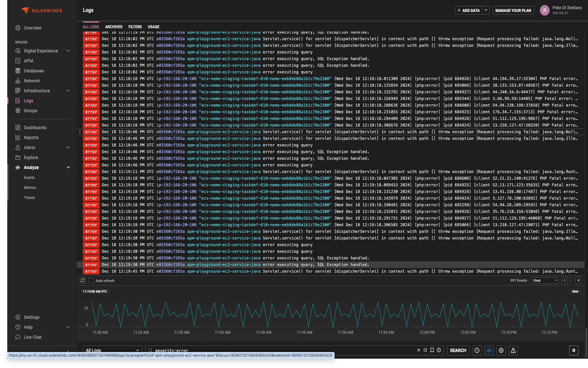Switch to the Archives tab

tap(113, 26)
